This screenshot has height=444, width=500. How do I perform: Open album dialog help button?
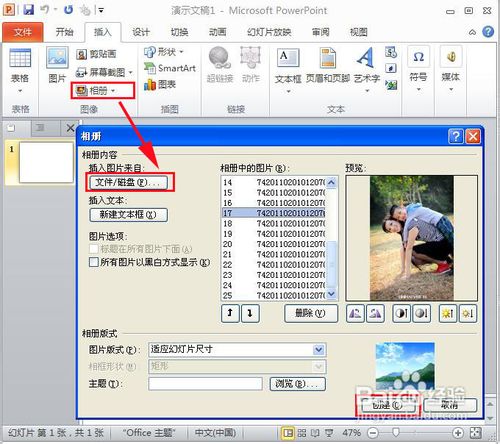(x=456, y=136)
